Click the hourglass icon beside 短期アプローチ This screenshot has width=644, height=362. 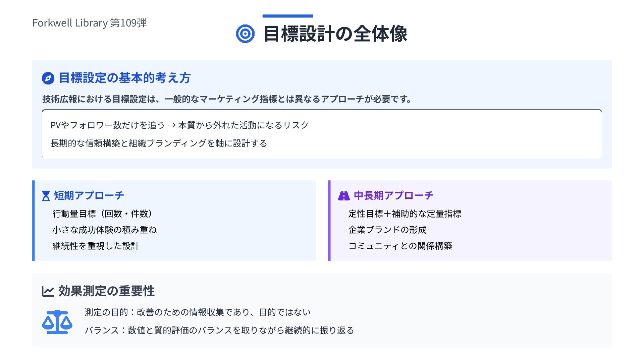[x=46, y=196]
